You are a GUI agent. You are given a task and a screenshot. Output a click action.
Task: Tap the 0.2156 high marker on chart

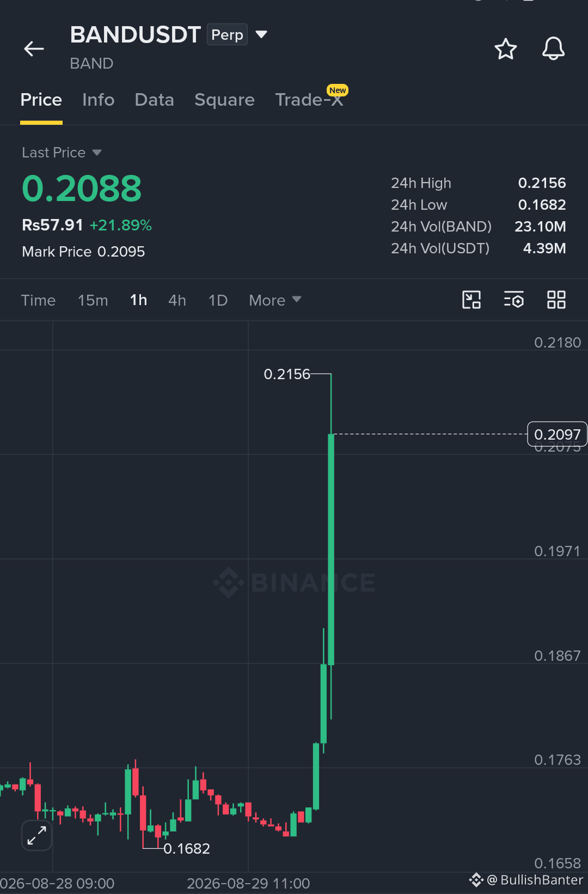point(287,374)
